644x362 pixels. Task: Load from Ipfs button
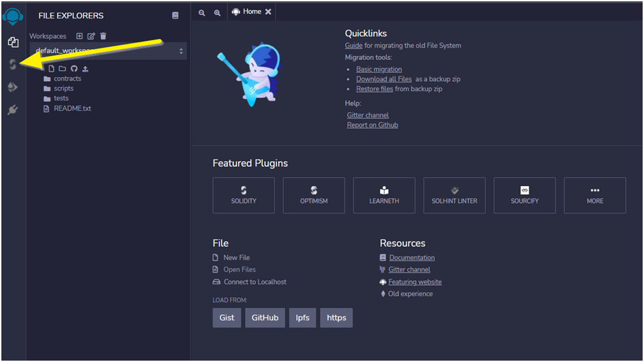point(303,318)
